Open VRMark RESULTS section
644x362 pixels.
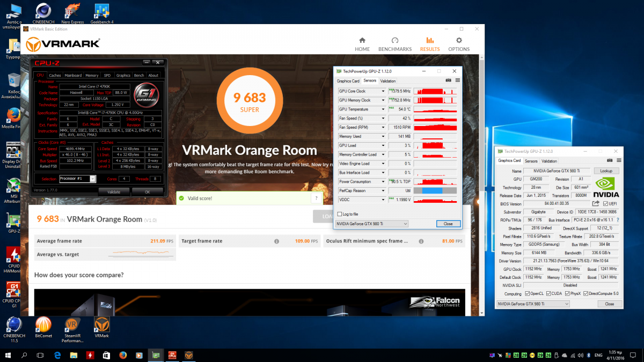[430, 45]
